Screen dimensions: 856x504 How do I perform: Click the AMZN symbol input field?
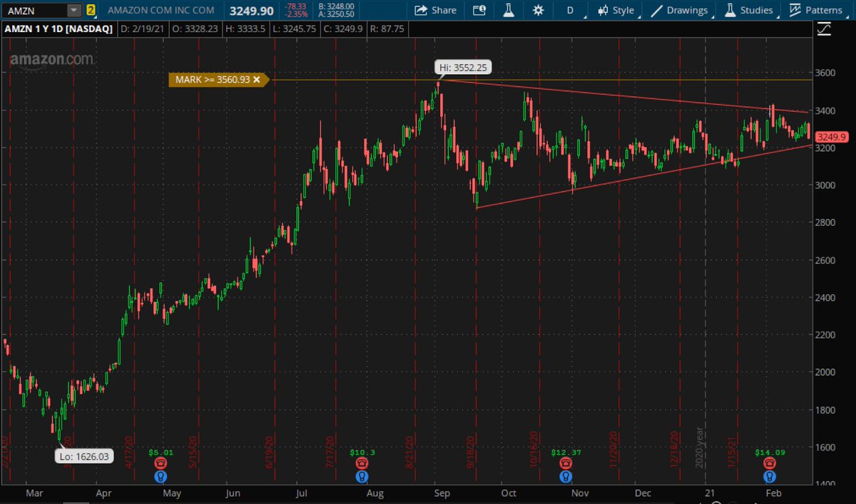(x=35, y=11)
